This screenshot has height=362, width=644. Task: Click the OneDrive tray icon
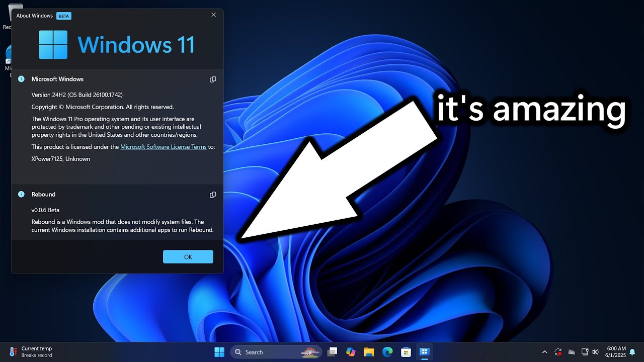click(572, 352)
